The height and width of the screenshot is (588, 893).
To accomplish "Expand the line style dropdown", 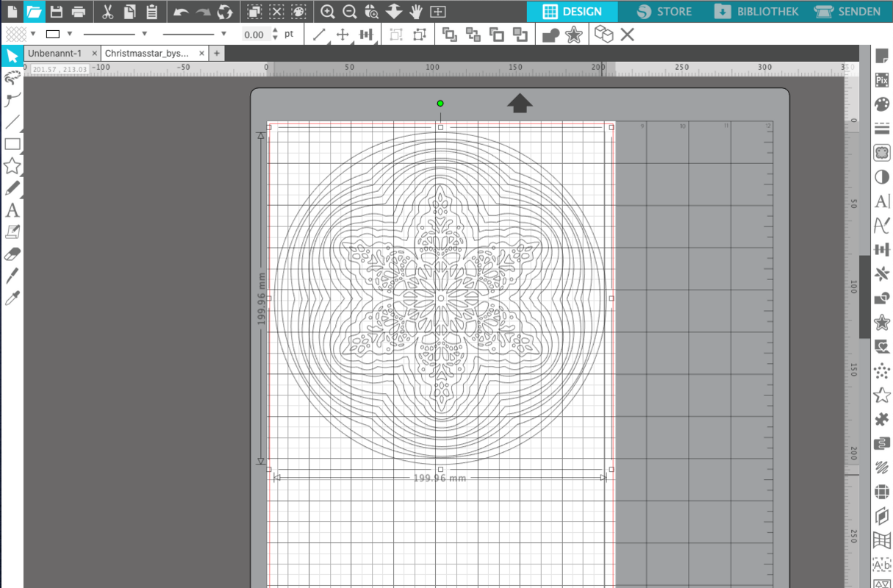I will [144, 34].
